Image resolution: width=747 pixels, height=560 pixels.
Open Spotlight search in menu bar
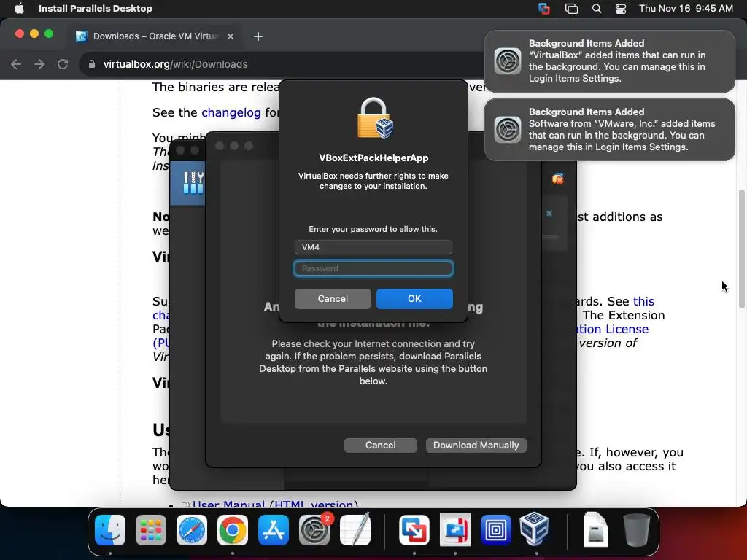[x=597, y=9]
